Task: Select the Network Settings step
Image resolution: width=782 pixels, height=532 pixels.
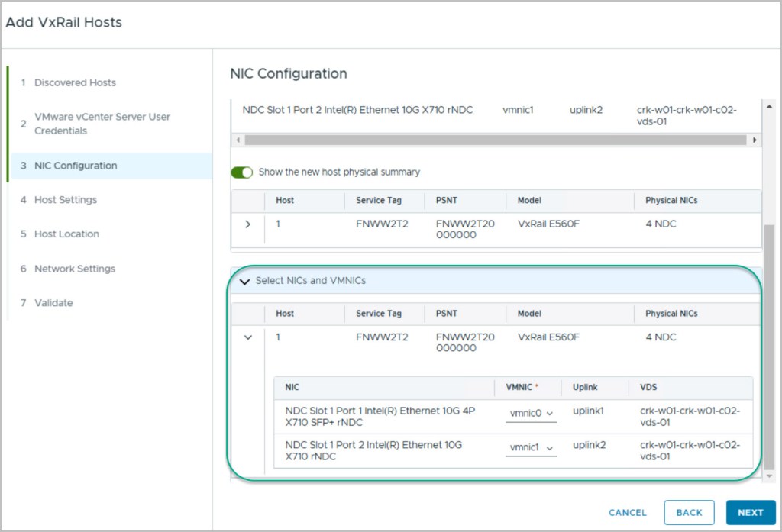Action: pyautogui.click(x=74, y=269)
